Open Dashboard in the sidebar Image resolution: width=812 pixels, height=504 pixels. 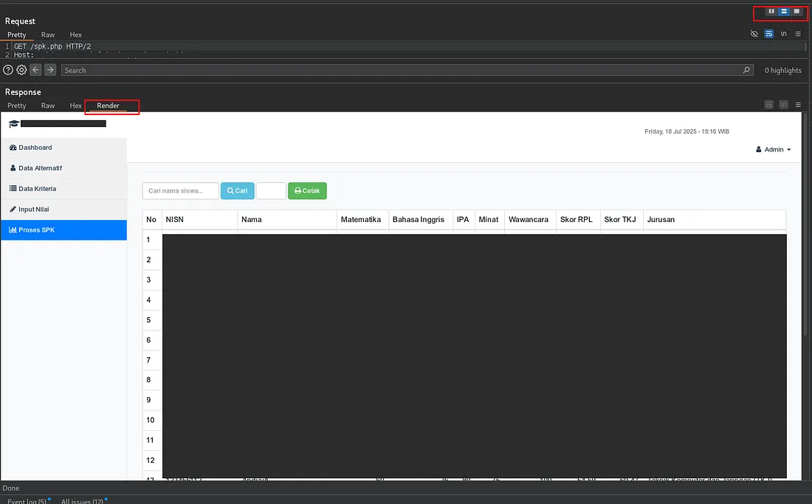coord(63,148)
